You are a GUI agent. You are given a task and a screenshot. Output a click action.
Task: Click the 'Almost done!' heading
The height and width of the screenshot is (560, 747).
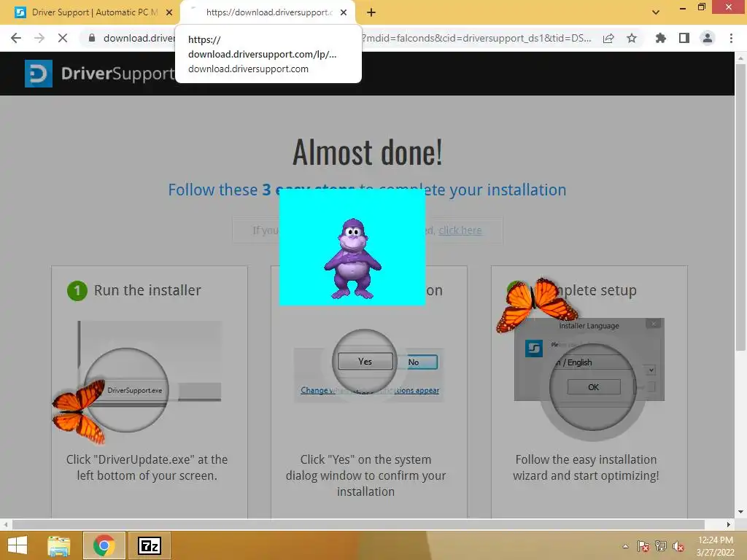pos(368,152)
